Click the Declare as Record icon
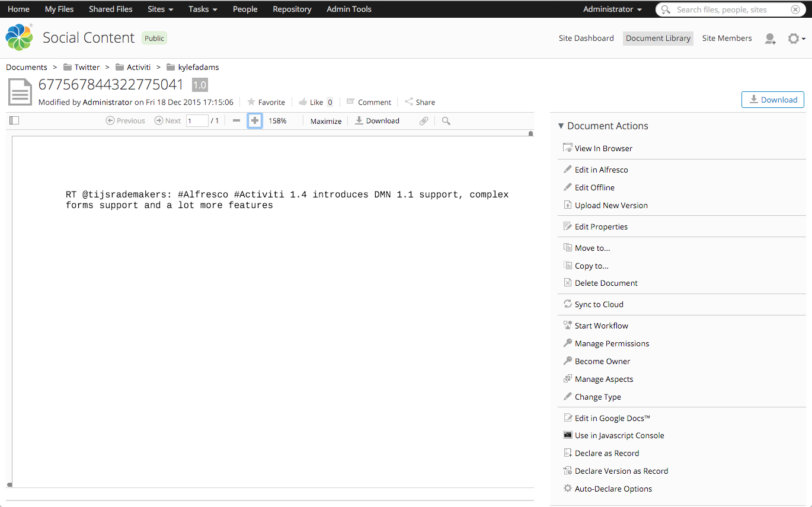The width and height of the screenshot is (812, 507). click(568, 453)
